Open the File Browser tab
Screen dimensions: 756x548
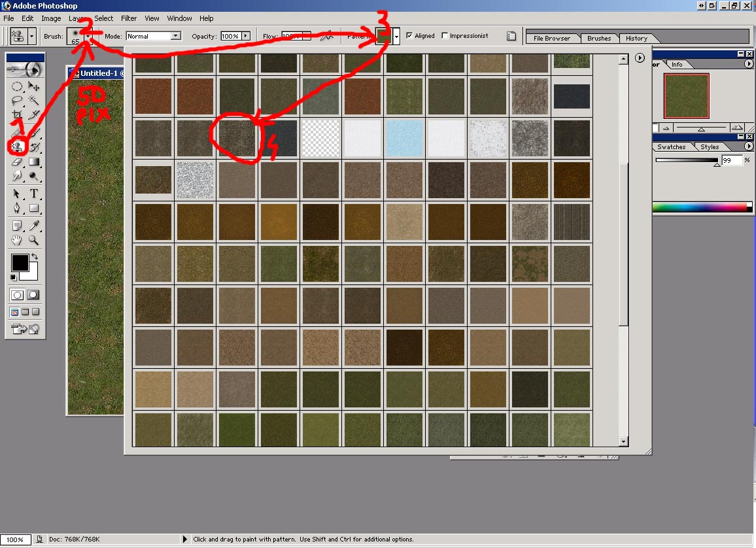tap(551, 38)
